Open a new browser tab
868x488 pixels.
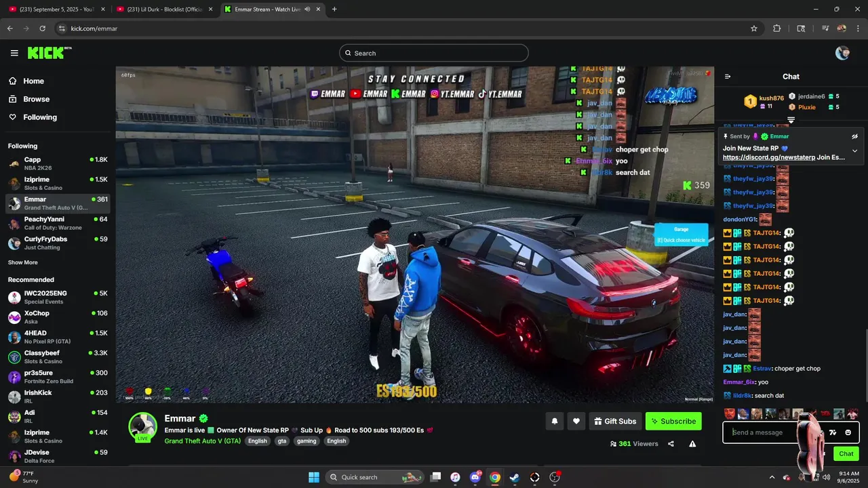click(x=334, y=9)
